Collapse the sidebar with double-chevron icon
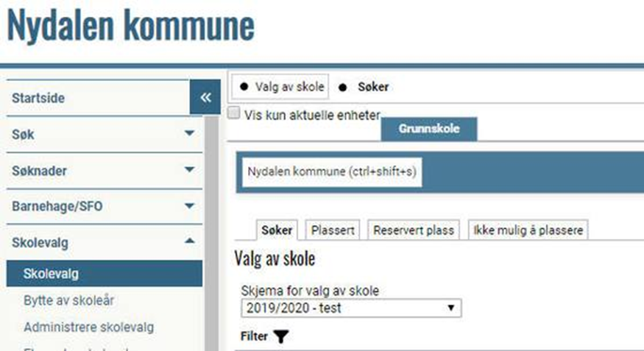This screenshot has height=351, width=644. [205, 97]
